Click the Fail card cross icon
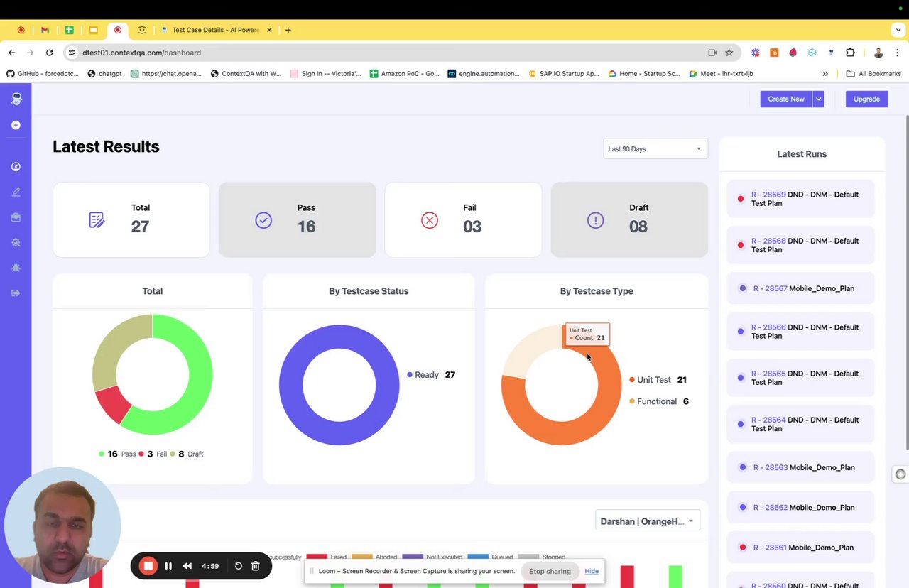Image resolution: width=909 pixels, height=588 pixels. pos(430,220)
